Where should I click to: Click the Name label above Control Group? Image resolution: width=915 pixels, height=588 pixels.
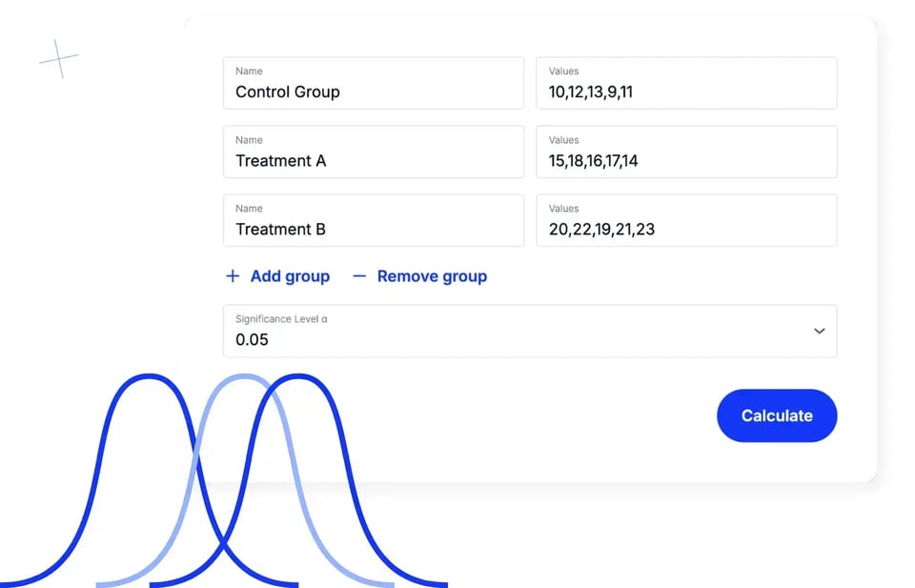tap(249, 71)
